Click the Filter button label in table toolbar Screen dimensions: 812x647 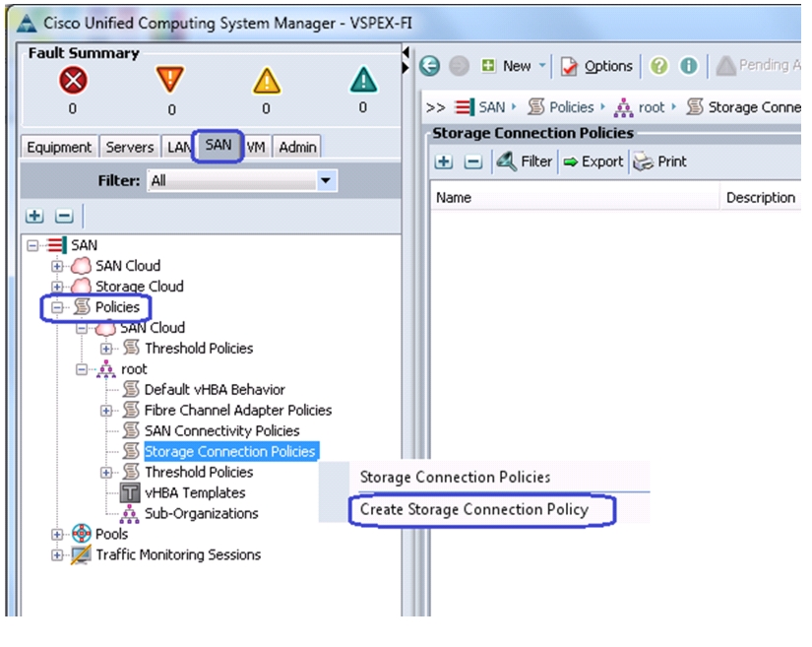point(536,162)
